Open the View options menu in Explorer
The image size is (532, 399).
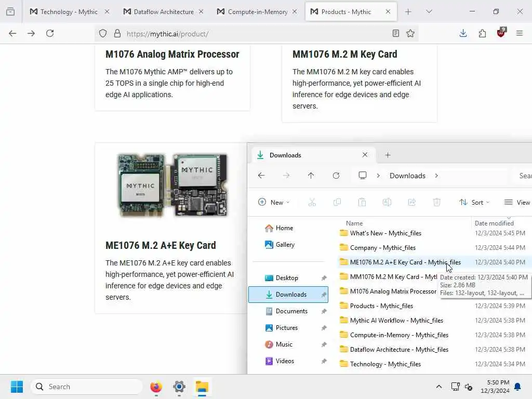(x=517, y=203)
